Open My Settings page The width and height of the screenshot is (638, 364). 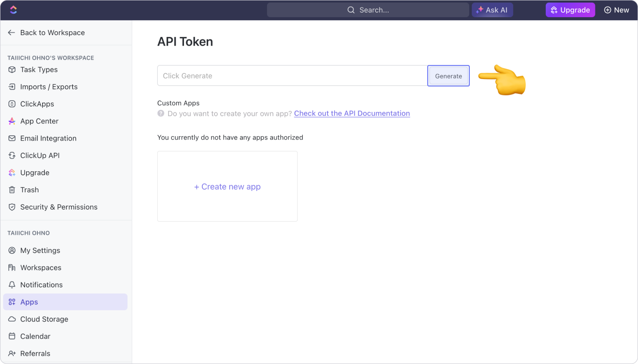click(40, 250)
